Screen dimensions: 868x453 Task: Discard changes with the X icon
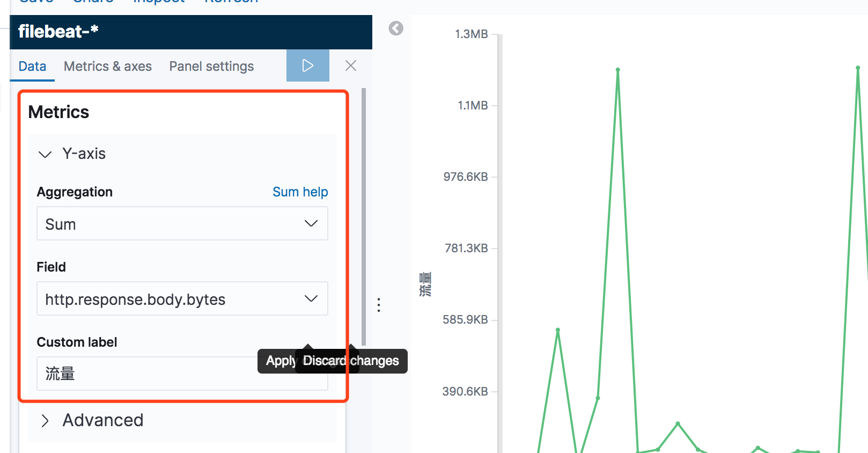click(351, 65)
